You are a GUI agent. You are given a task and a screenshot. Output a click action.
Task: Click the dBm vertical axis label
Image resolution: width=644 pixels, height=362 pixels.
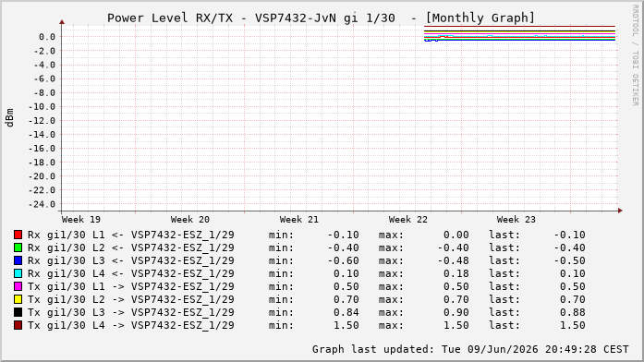point(10,118)
